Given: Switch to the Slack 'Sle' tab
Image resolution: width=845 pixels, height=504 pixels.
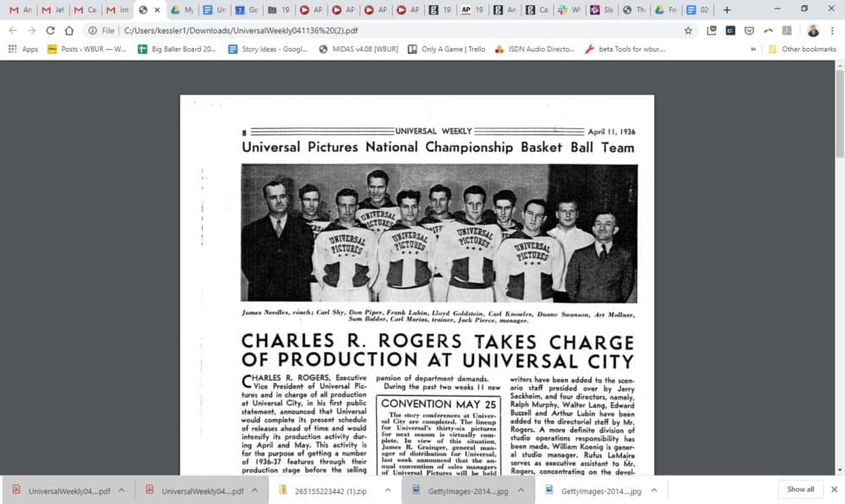Looking at the screenshot, I should point(602,9).
